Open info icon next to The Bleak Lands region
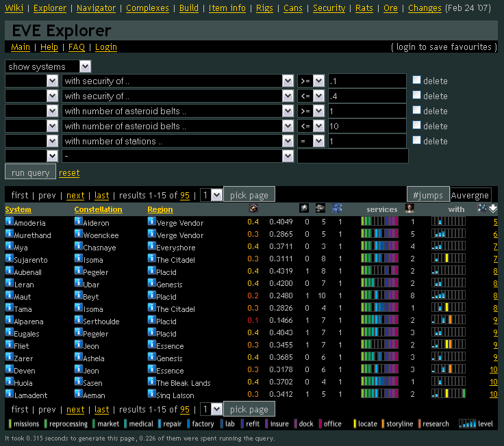 coord(152,382)
